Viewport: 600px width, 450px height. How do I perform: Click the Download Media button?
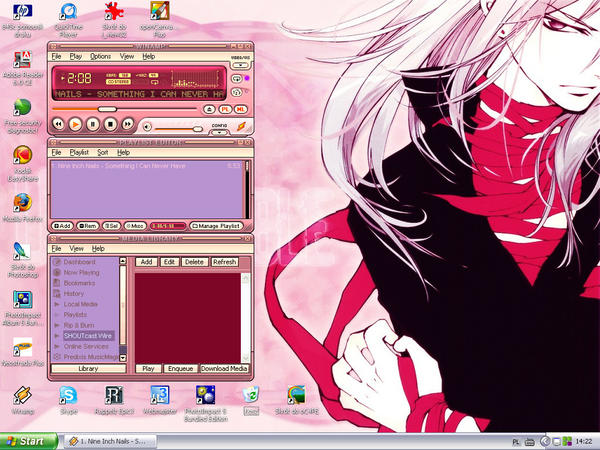pos(224,368)
